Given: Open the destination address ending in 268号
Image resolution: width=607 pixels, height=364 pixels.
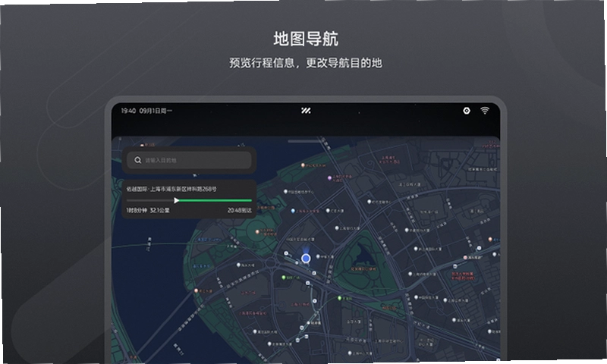Looking at the screenshot, I should click(171, 189).
